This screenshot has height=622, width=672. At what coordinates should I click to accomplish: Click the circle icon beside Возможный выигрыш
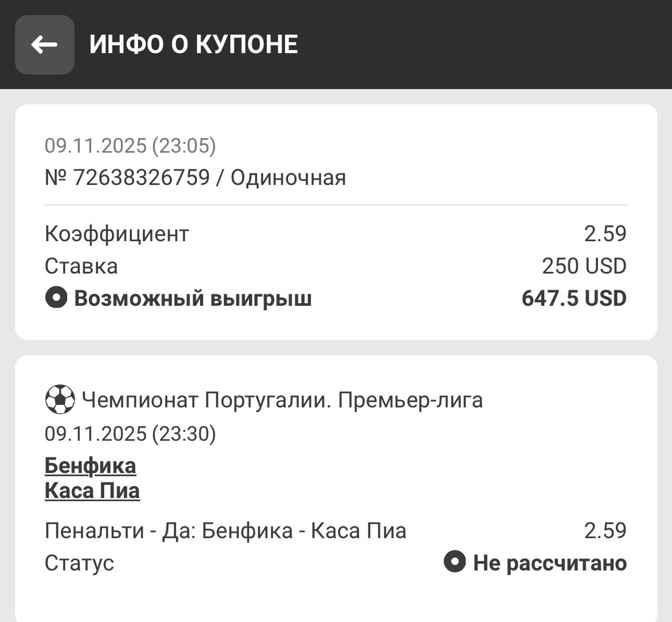point(56,298)
